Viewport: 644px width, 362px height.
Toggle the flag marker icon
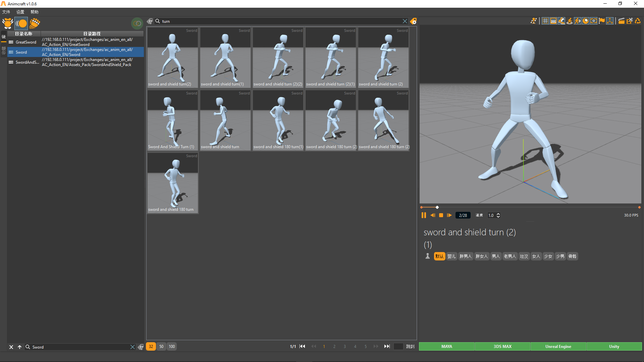tap(602, 21)
